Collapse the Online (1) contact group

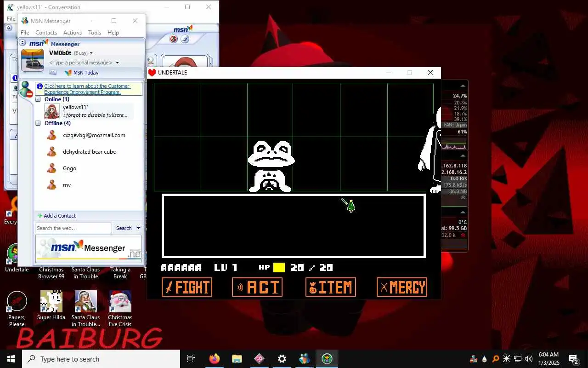tap(39, 99)
